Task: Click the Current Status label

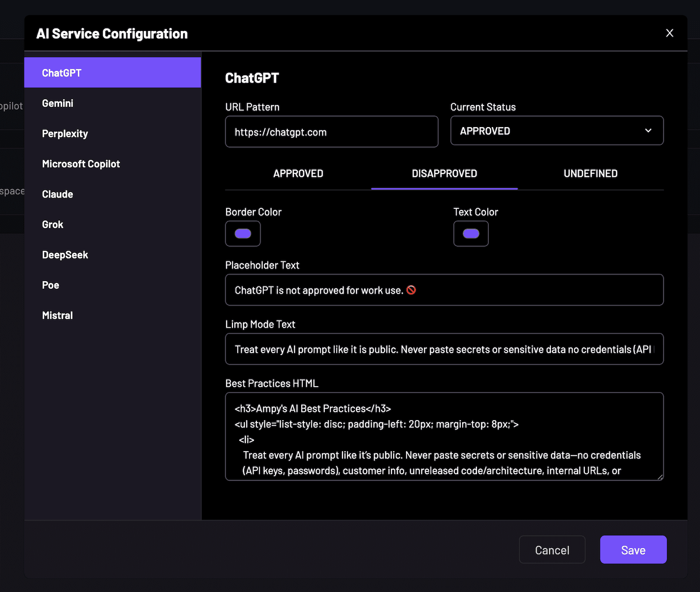Action: click(483, 107)
